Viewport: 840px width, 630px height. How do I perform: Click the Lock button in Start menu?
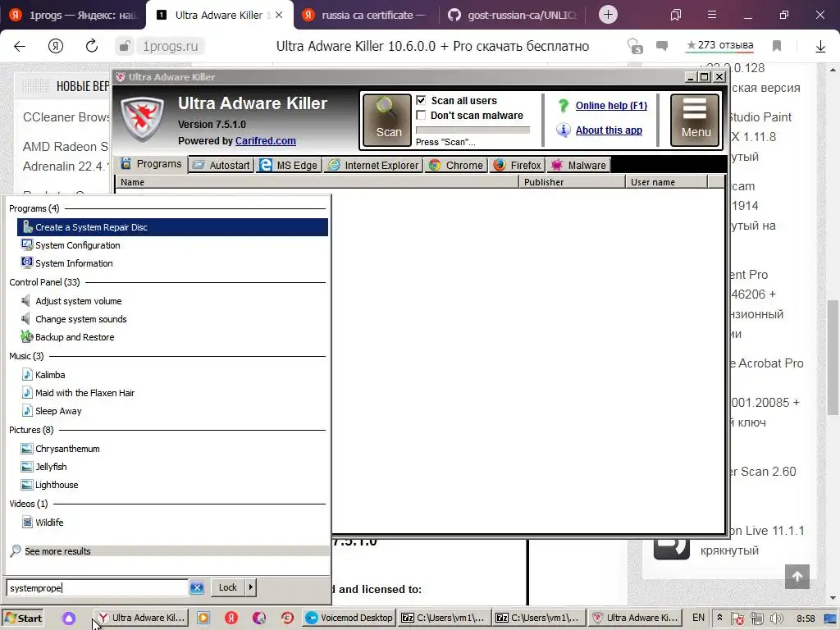(228, 587)
